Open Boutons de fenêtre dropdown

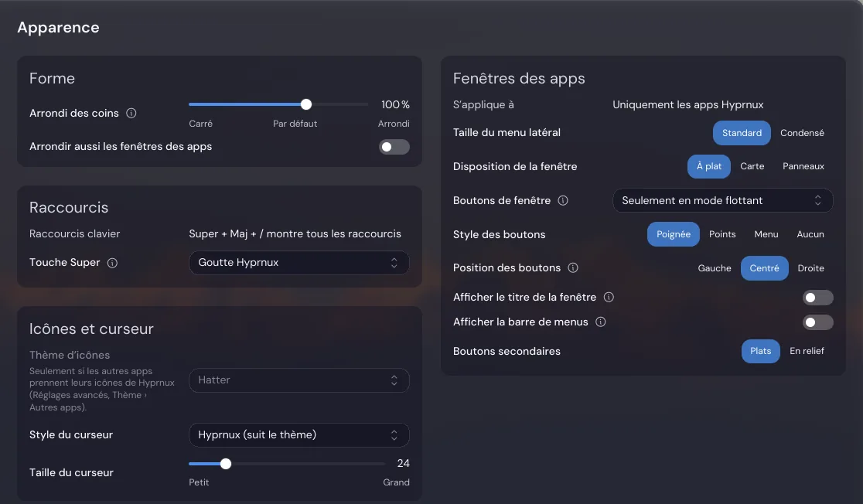(723, 201)
